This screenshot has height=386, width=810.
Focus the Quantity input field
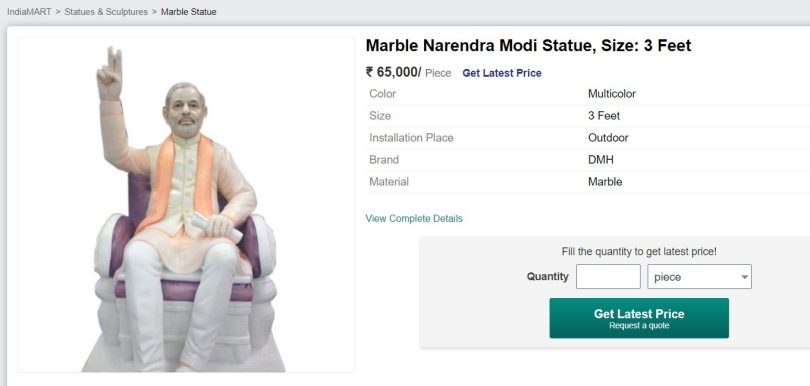coord(608,276)
